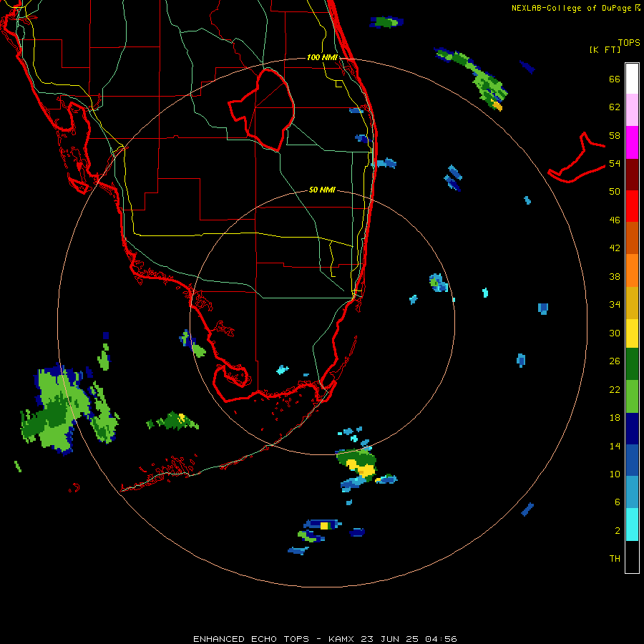Click the "58" legend value
This screenshot has height=644, width=644.
pyautogui.click(x=615, y=135)
